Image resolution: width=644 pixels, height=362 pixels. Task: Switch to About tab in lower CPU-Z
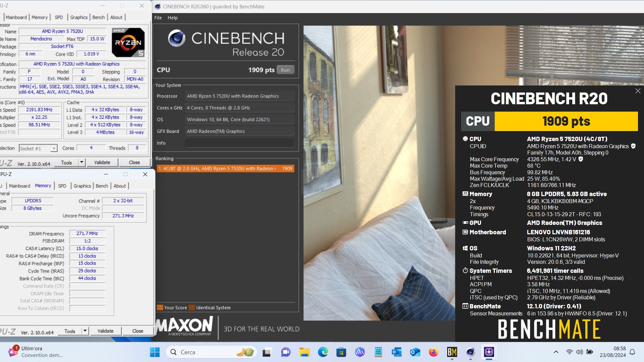click(120, 186)
